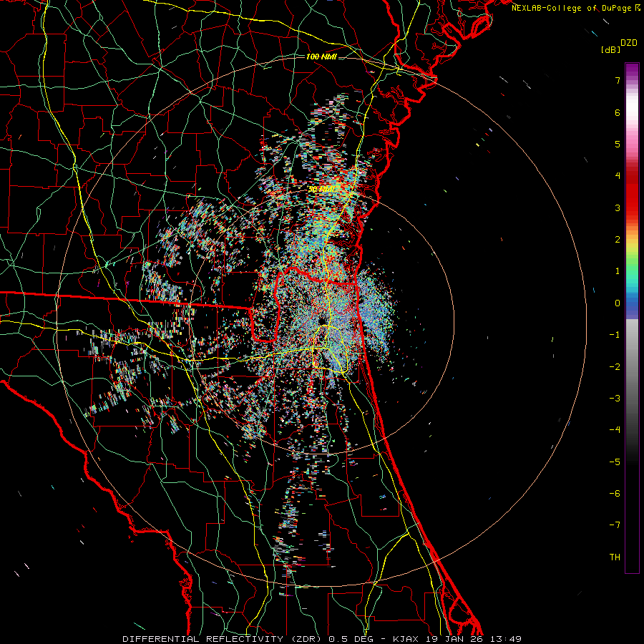This screenshot has height=644, width=644.
Task: Click the 7 dB color scale label
Action: pyautogui.click(x=618, y=80)
